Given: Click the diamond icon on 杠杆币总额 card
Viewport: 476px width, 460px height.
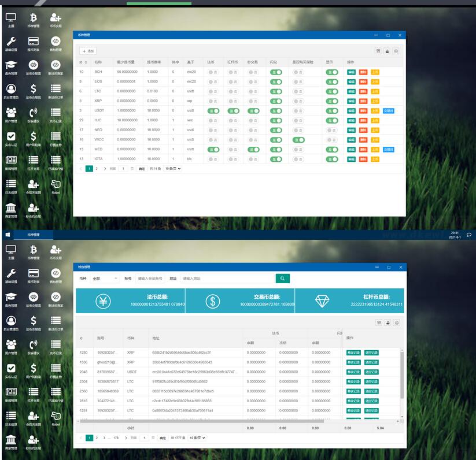Looking at the screenshot, I should pyautogui.click(x=322, y=301).
